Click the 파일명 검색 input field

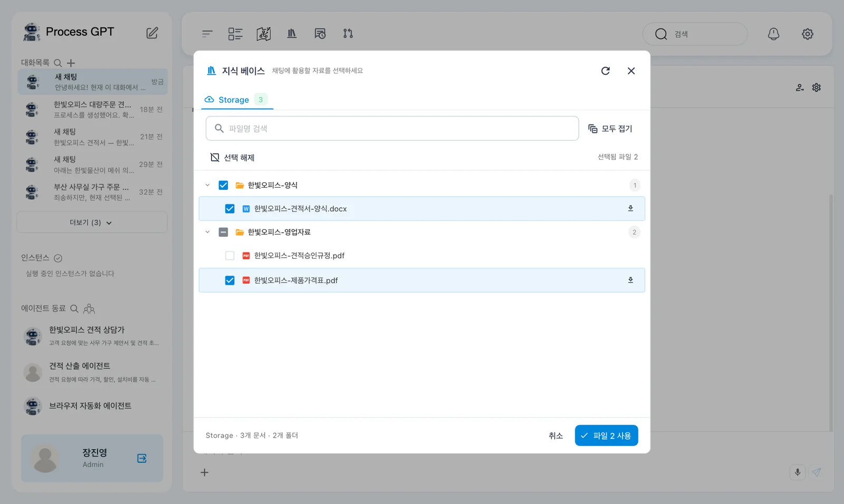[392, 129]
